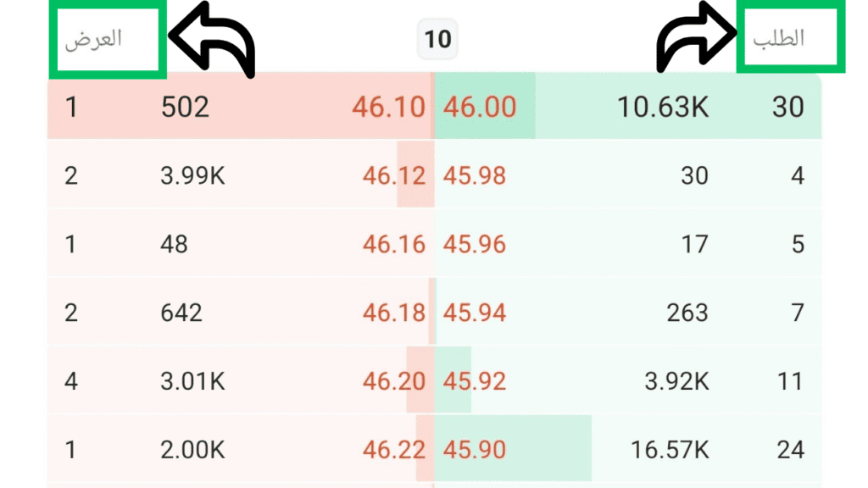Screen dimensions: 868x488
Task: Select the العرض column header
Action: click(x=93, y=39)
